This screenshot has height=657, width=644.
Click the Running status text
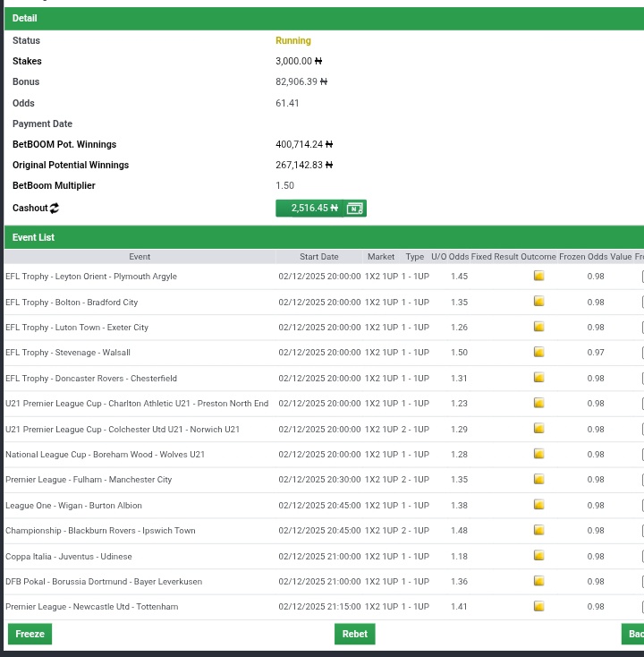tap(293, 40)
